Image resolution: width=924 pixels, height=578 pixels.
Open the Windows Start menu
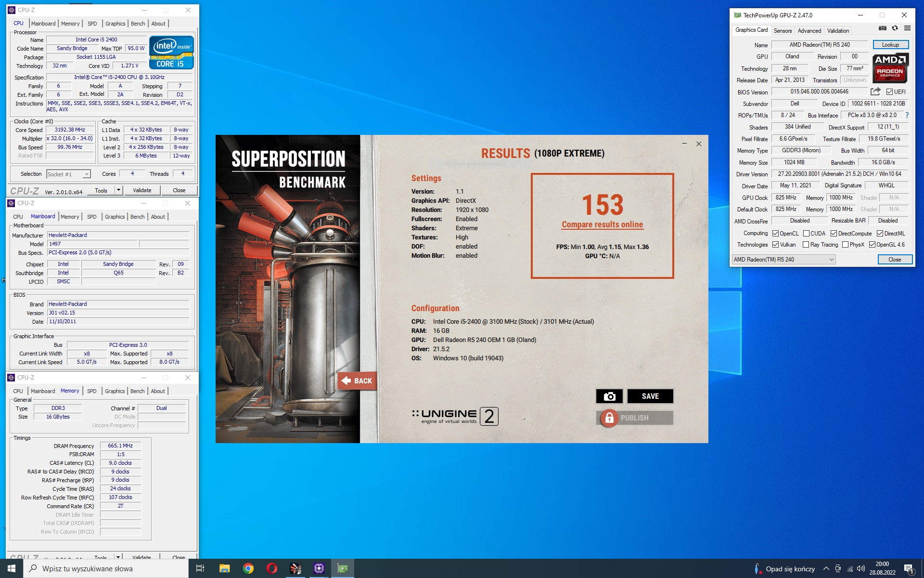12,568
